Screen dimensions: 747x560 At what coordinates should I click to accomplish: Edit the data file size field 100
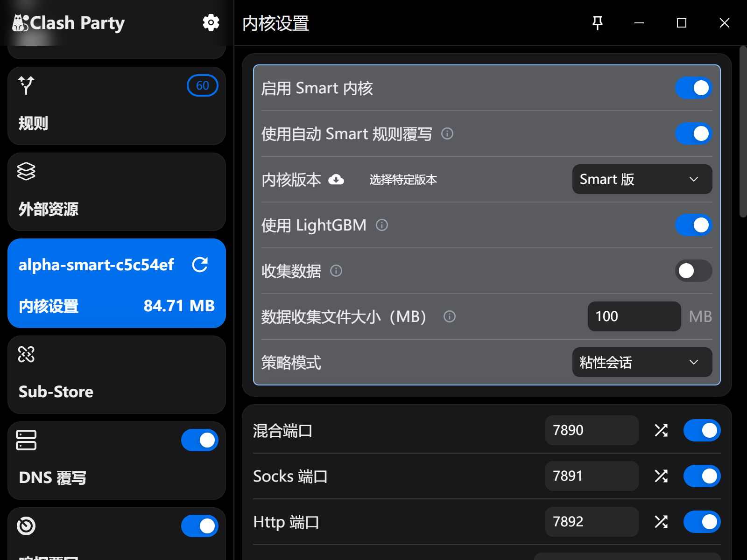[x=634, y=316]
